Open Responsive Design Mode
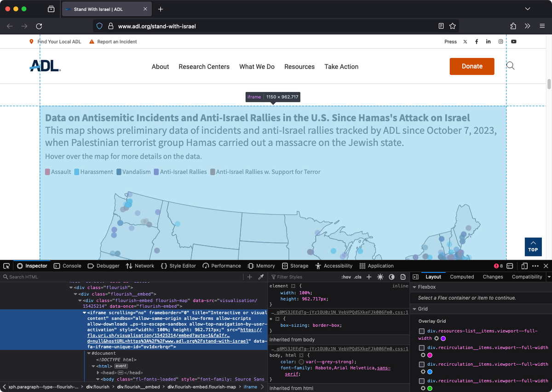552x392 pixels. point(524,266)
